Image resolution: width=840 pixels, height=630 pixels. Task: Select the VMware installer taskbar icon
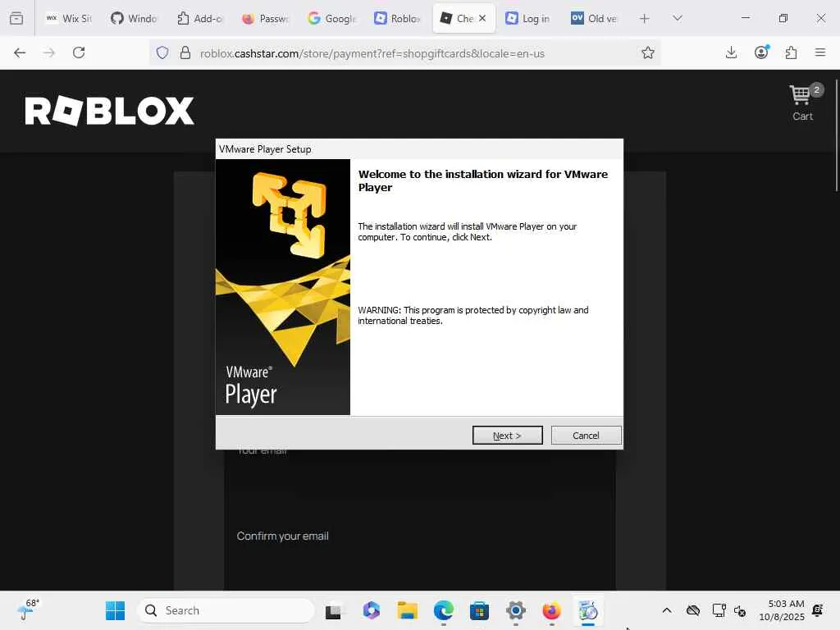[x=587, y=610]
